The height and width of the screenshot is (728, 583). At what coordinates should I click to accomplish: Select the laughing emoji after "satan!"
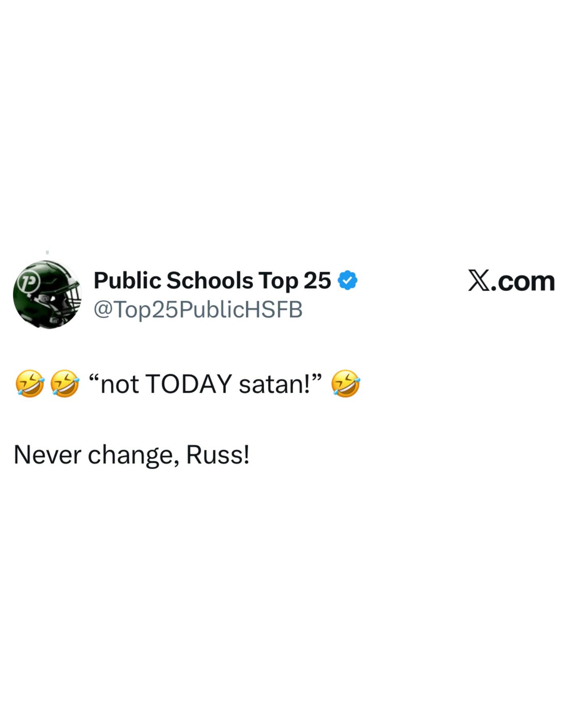pos(346,383)
